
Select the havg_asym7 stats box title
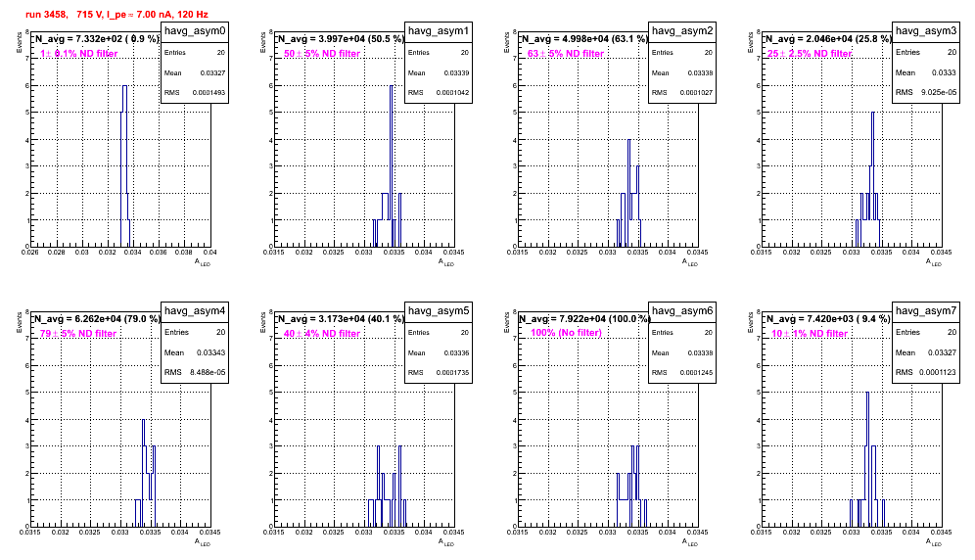click(x=926, y=310)
